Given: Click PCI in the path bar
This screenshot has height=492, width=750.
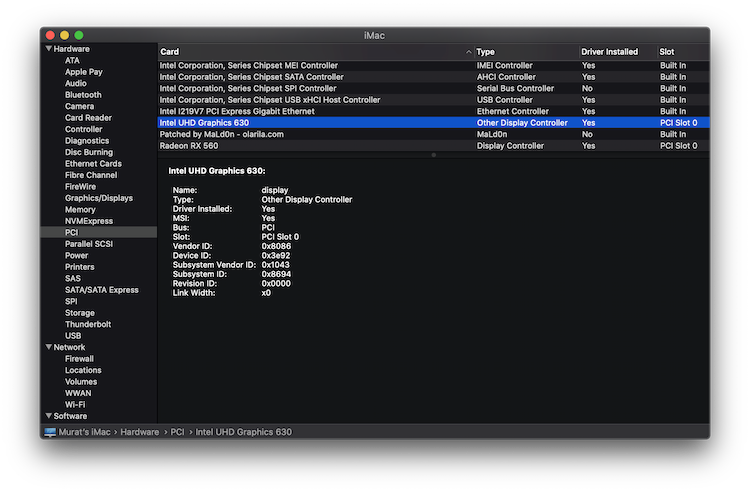Looking at the screenshot, I should [177, 432].
